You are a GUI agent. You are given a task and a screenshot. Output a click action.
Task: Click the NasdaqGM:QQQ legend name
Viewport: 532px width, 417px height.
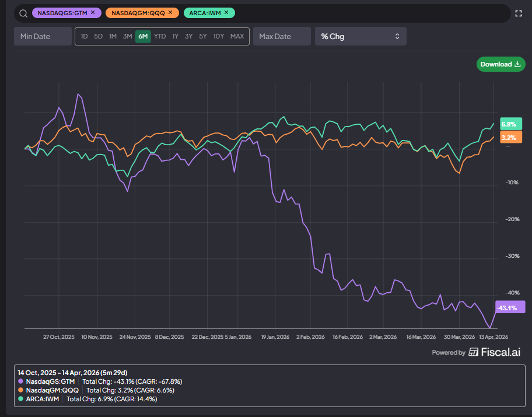(x=52, y=390)
